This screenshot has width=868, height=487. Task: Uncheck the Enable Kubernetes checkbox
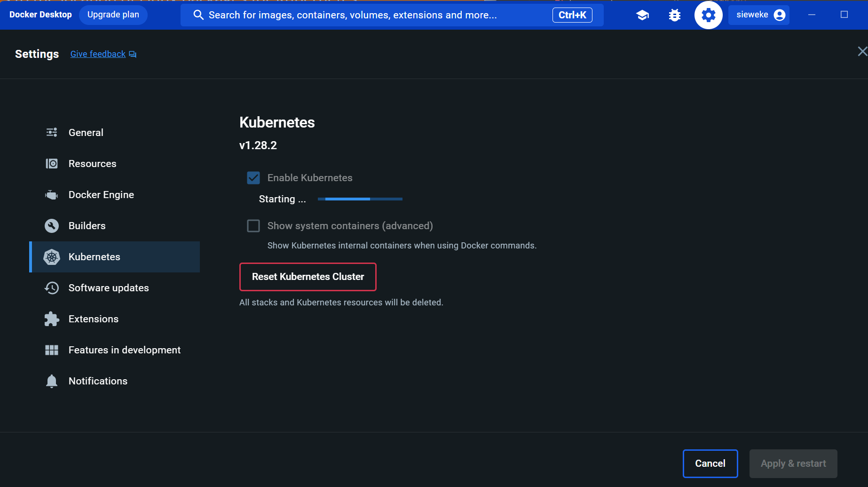click(253, 178)
